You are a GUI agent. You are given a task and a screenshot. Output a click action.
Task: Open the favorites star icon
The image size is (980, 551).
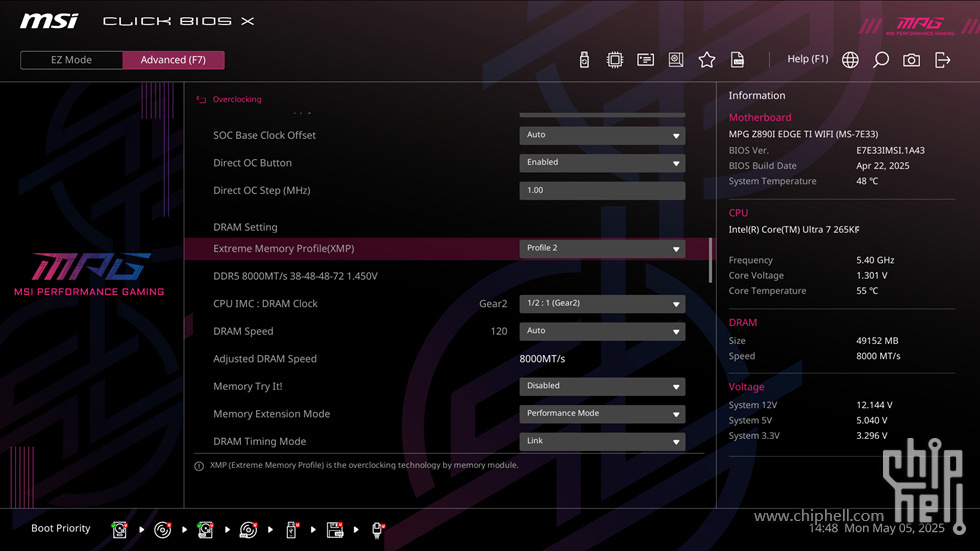click(x=706, y=60)
